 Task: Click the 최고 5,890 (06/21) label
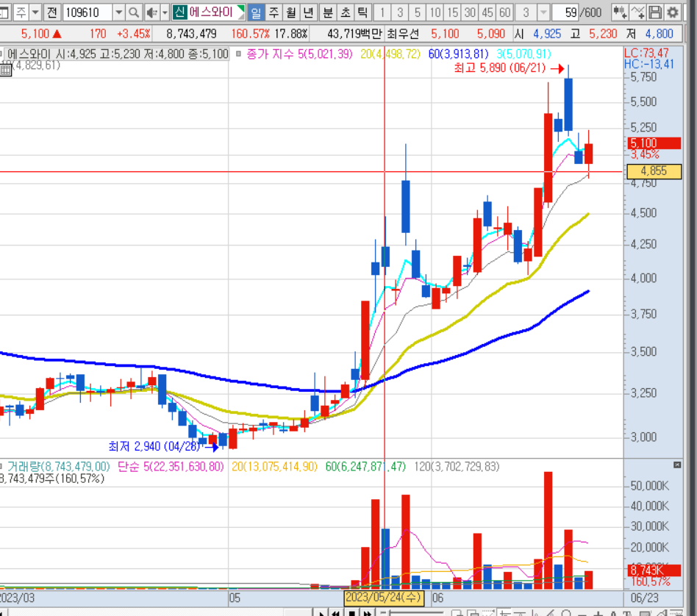coord(500,68)
